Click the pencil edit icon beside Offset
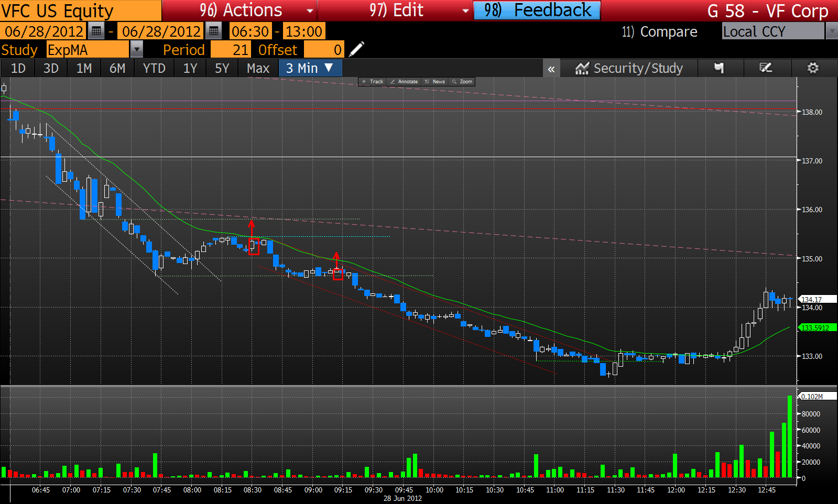 [x=356, y=50]
